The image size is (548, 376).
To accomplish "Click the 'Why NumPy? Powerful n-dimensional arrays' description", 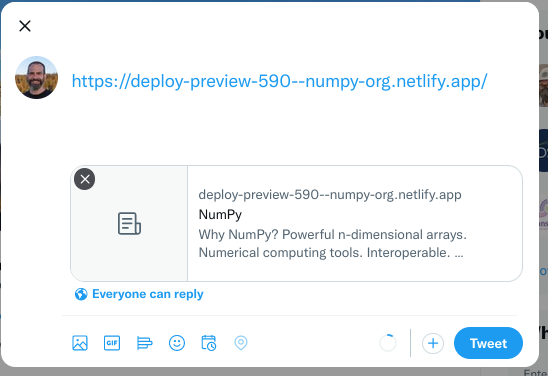I will point(332,243).
